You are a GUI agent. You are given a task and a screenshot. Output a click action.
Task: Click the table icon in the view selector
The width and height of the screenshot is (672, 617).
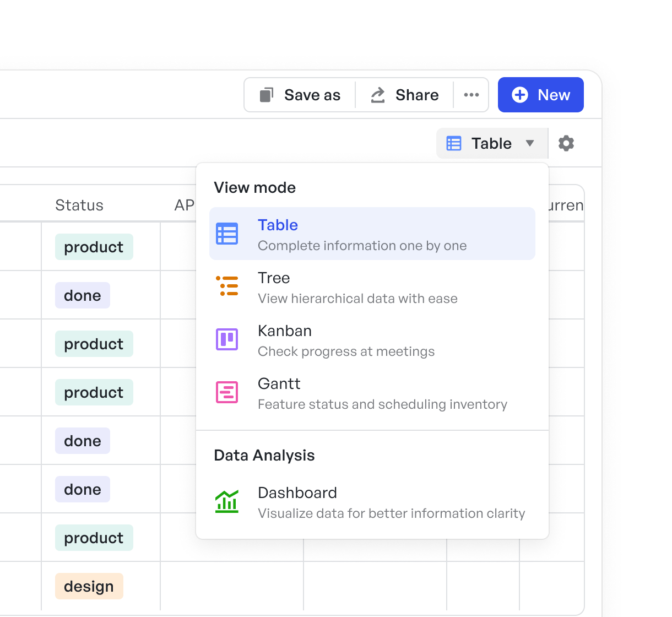pos(454,143)
